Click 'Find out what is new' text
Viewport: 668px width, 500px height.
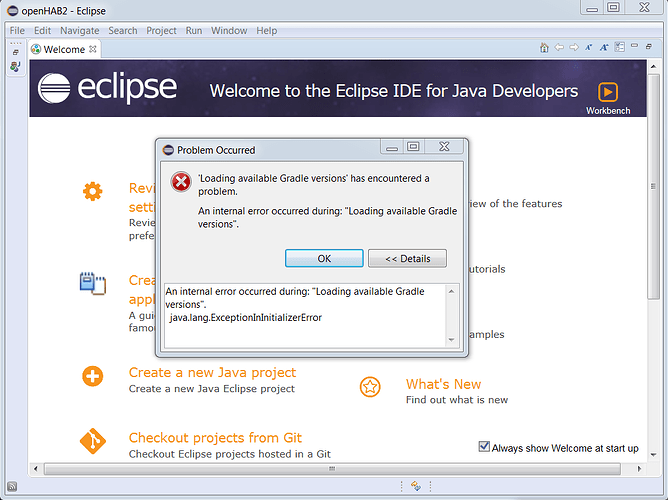coord(457,400)
